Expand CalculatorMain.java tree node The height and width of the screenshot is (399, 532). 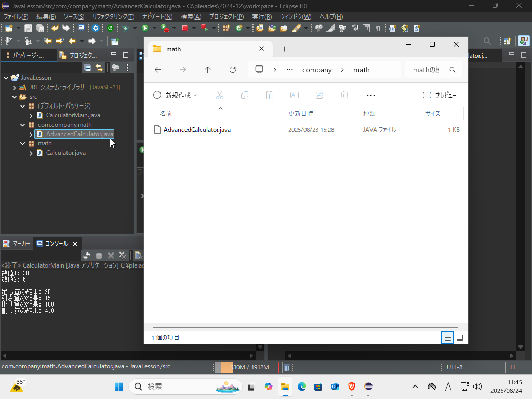31,116
